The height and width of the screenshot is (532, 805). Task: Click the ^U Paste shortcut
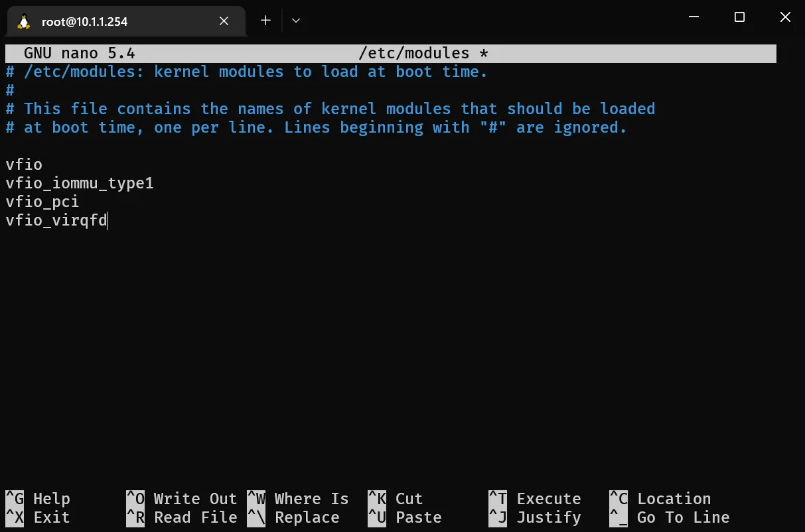click(405, 517)
